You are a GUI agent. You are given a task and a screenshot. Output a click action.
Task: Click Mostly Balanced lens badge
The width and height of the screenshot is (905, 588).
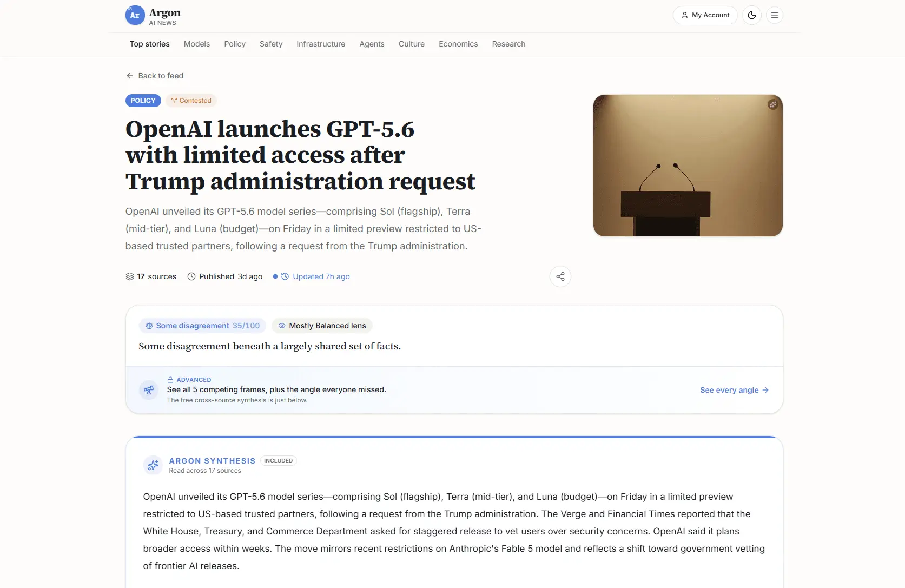(322, 326)
